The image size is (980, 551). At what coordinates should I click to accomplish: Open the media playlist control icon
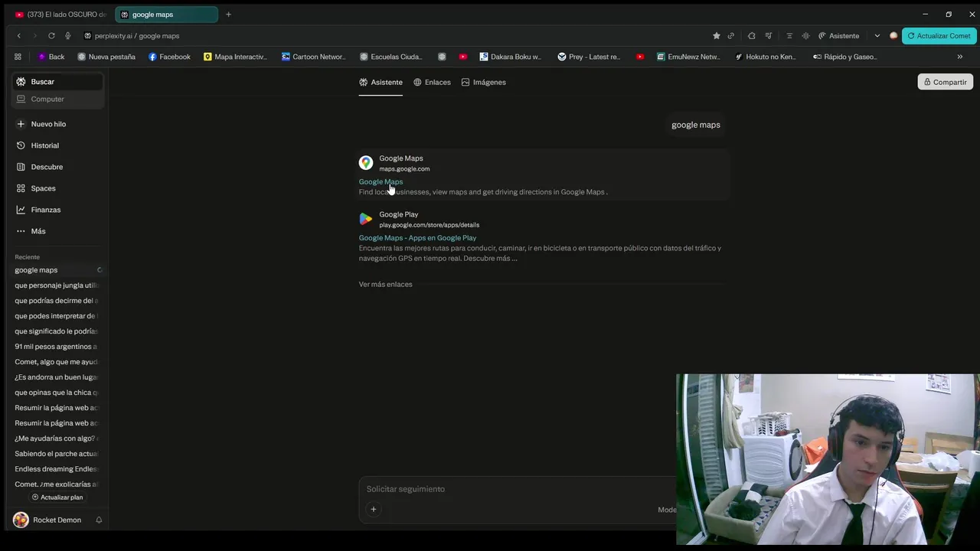tap(768, 36)
